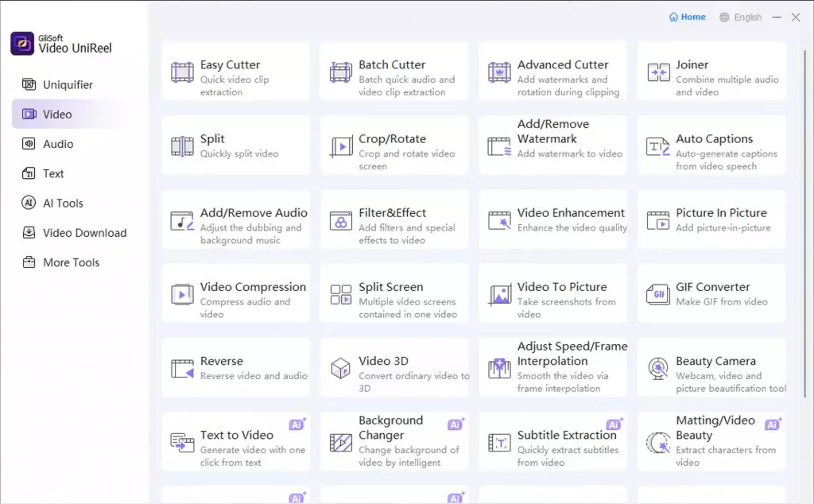The width and height of the screenshot is (814, 504).
Task: Select the Batch Cutter icon
Action: tap(340, 72)
